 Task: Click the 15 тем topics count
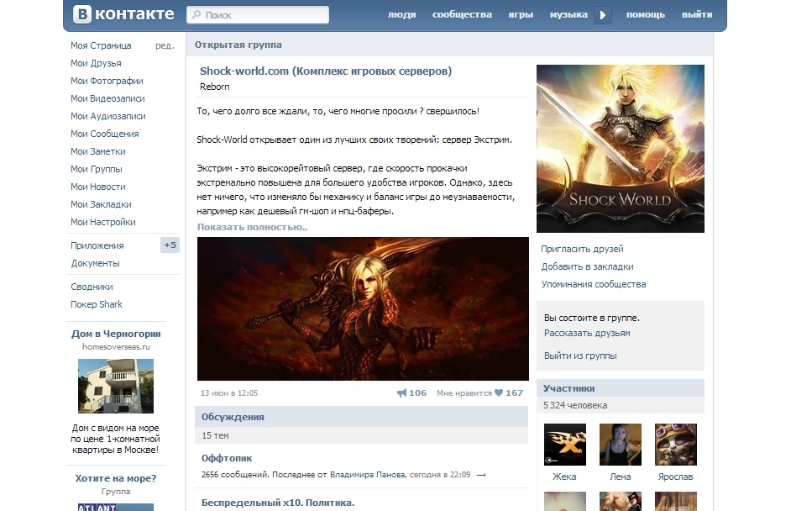216,436
